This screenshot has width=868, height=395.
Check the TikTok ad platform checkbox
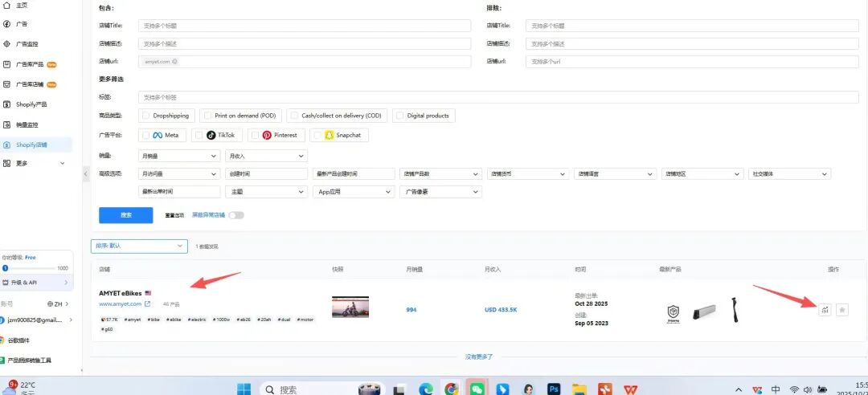[199, 135]
